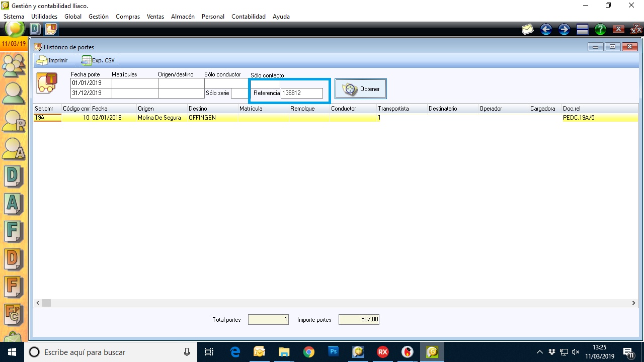Open the green A document sidebar icon
Screen dimensions: 644x362
[14, 205]
